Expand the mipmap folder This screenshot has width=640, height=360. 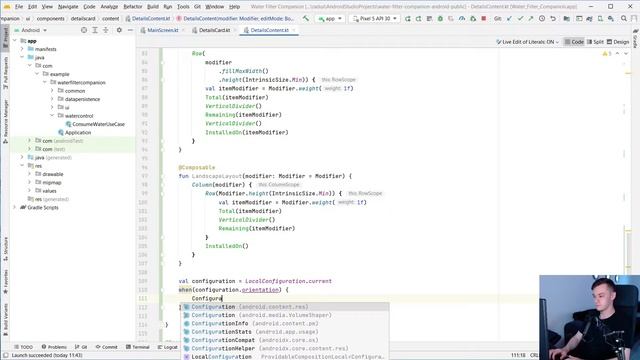[30, 182]
